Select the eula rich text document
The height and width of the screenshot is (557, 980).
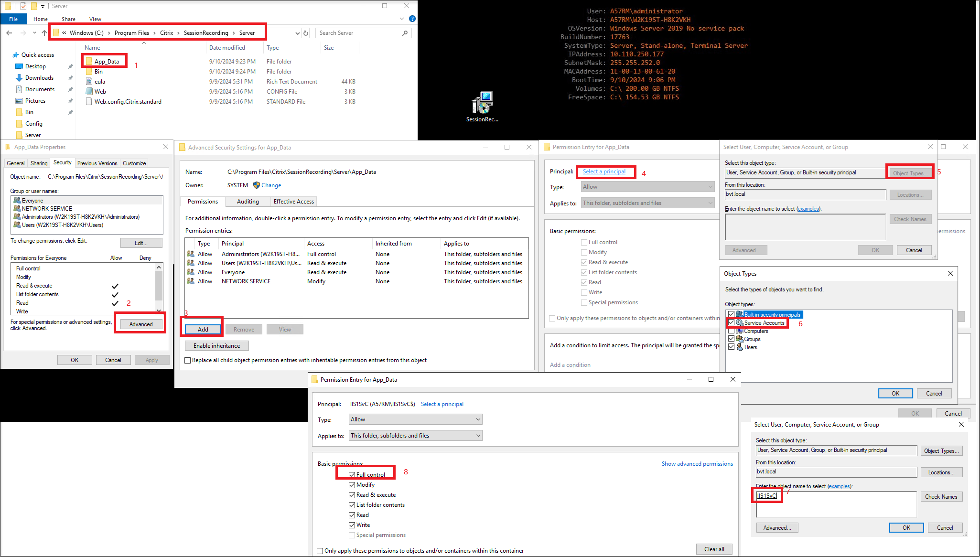point(99,81)
